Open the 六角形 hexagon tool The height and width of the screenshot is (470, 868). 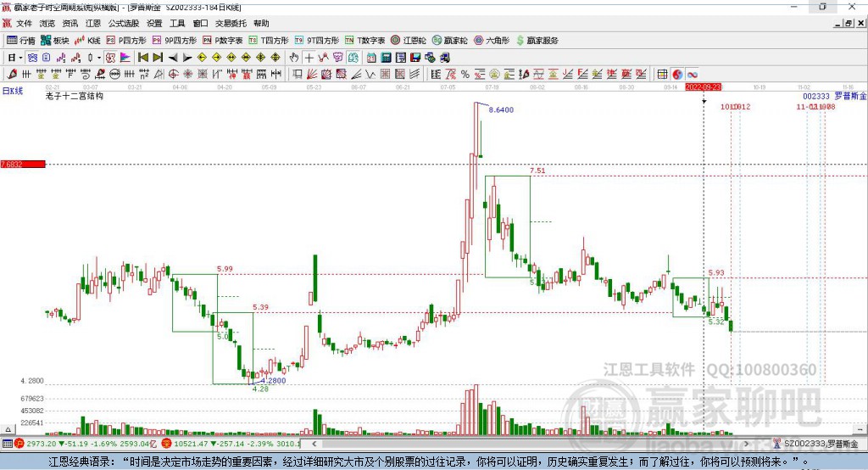point(492,41)
